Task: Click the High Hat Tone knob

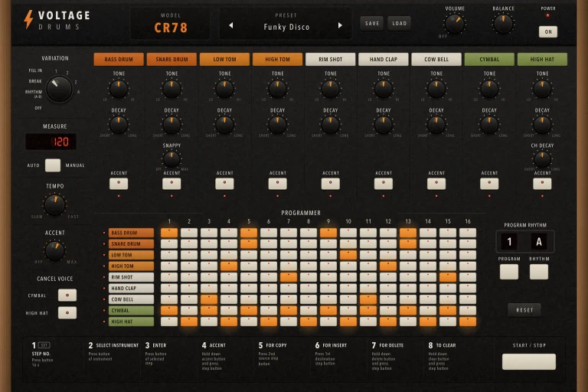Action: [x=542, y=90]
